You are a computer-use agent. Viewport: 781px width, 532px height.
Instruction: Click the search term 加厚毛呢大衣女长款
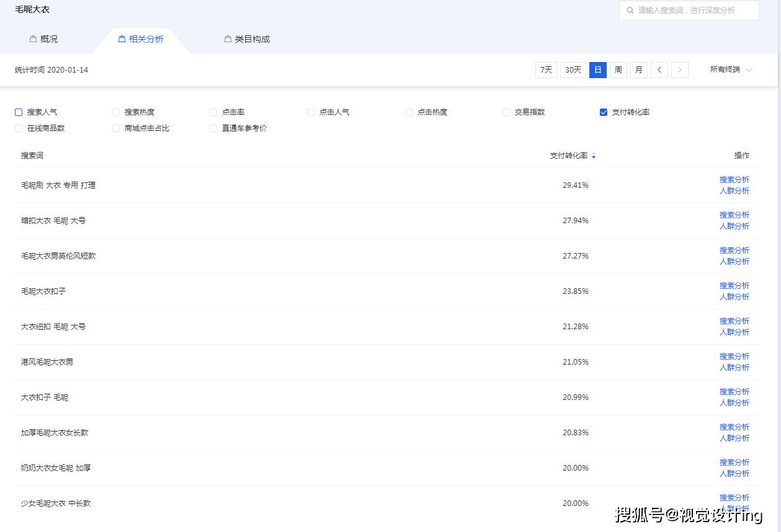55,433
